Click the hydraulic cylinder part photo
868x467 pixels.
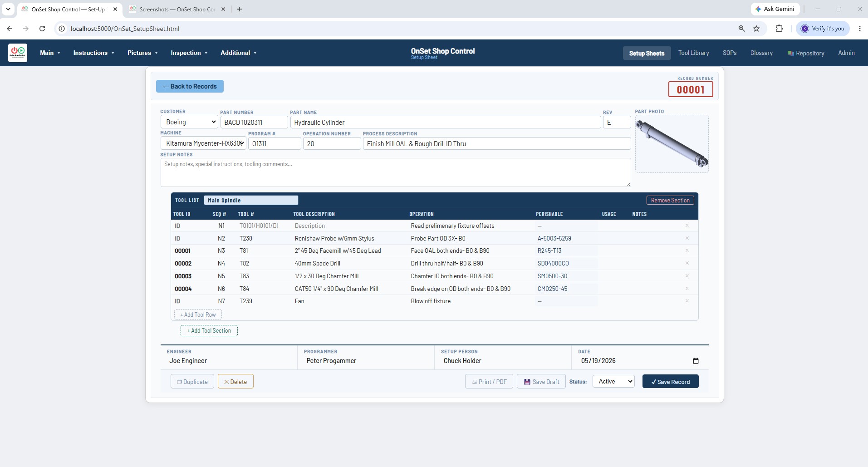[672, 144]
